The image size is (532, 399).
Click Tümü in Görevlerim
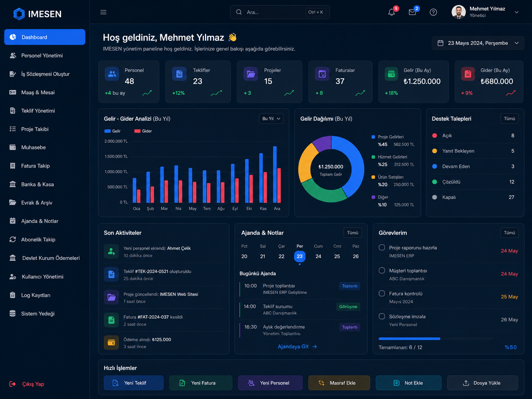[509, 233]
